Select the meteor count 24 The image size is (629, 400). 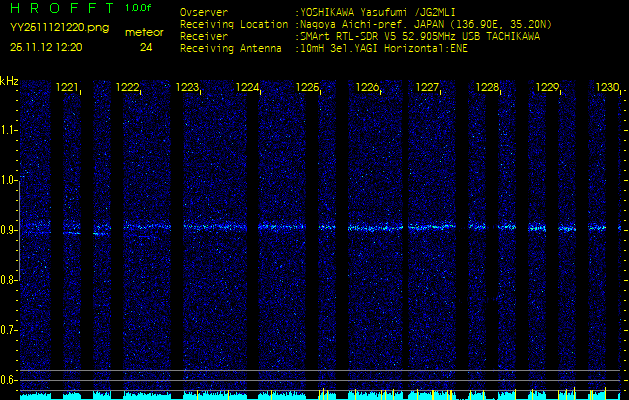(x=146, y=47)
